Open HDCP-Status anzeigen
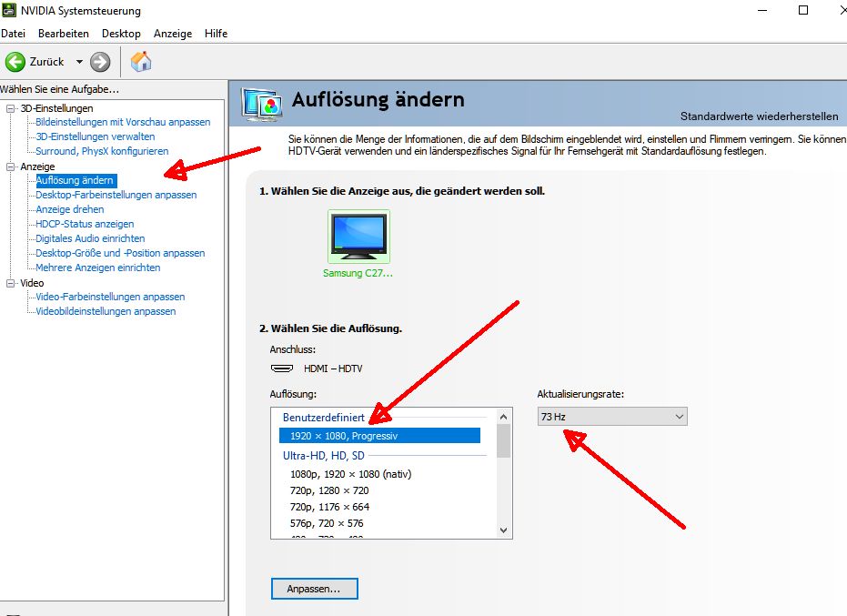 click(85, 224)
